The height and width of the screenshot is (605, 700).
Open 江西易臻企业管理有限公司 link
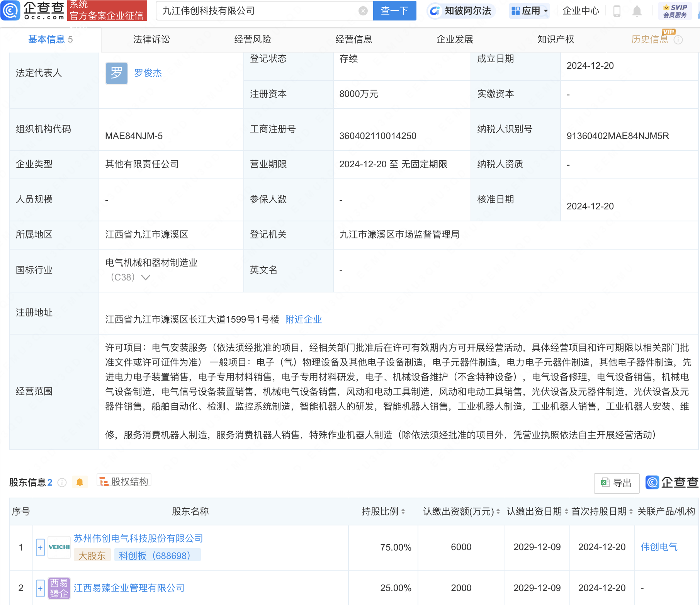[129, 588]
